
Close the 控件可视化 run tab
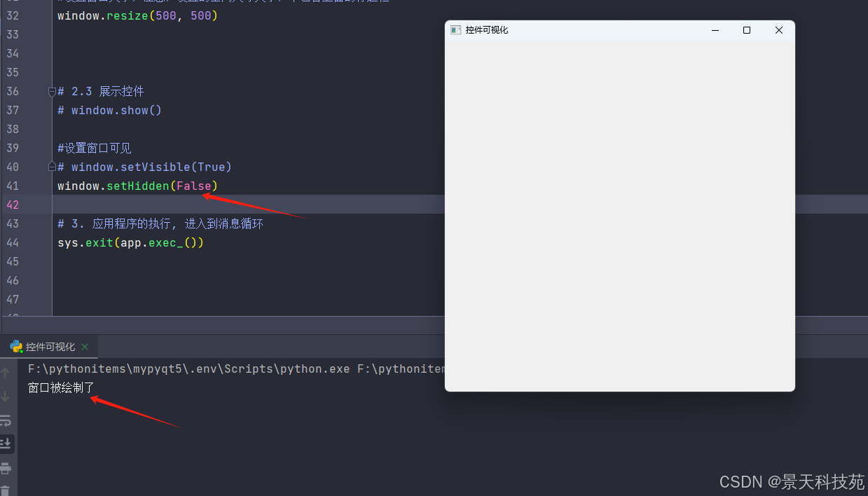(85, 347)
